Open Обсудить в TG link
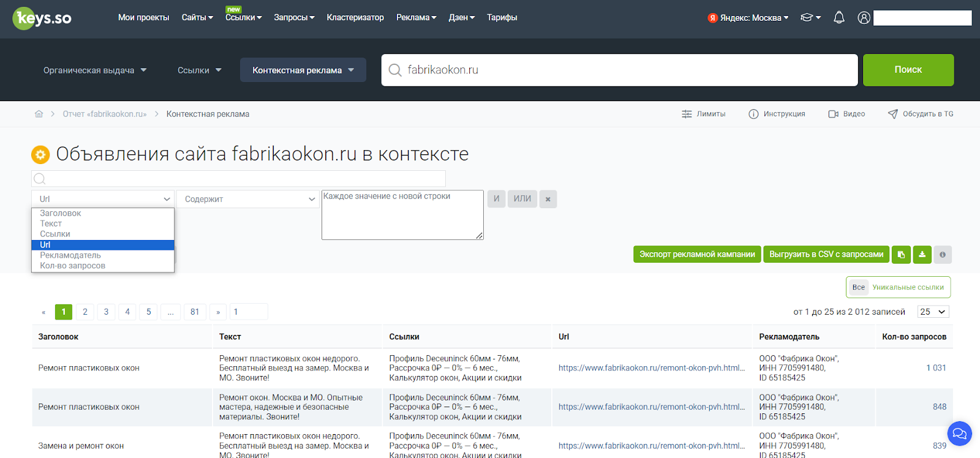This screenshot has width=980, height=458. (x=921, y=114)
